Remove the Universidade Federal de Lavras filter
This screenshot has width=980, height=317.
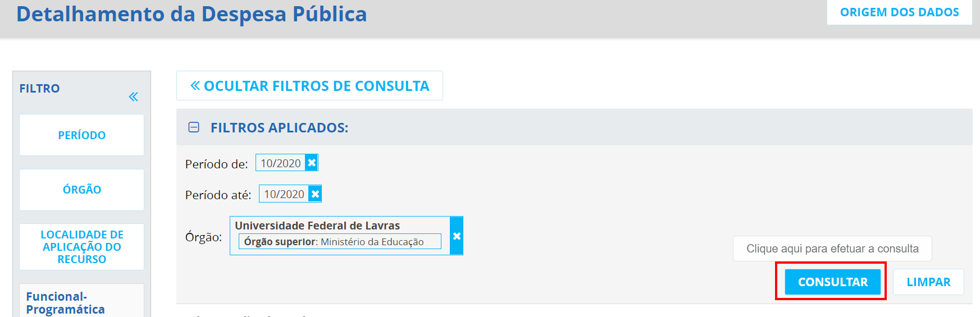click(x=457, y=236)
